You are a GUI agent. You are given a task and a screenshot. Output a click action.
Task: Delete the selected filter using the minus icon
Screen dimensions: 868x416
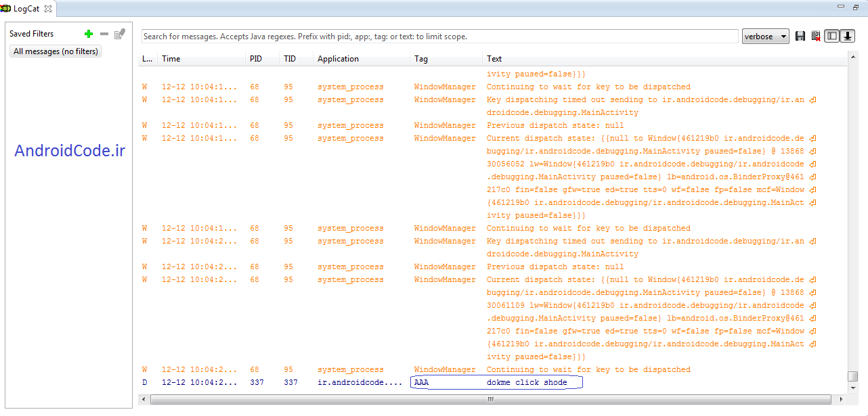pyautogui.click(x=104, y=34)
